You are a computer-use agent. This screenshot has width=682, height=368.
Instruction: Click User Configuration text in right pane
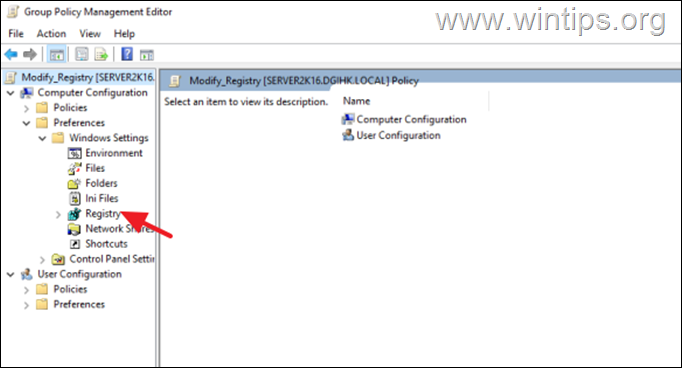pos(398,135)
